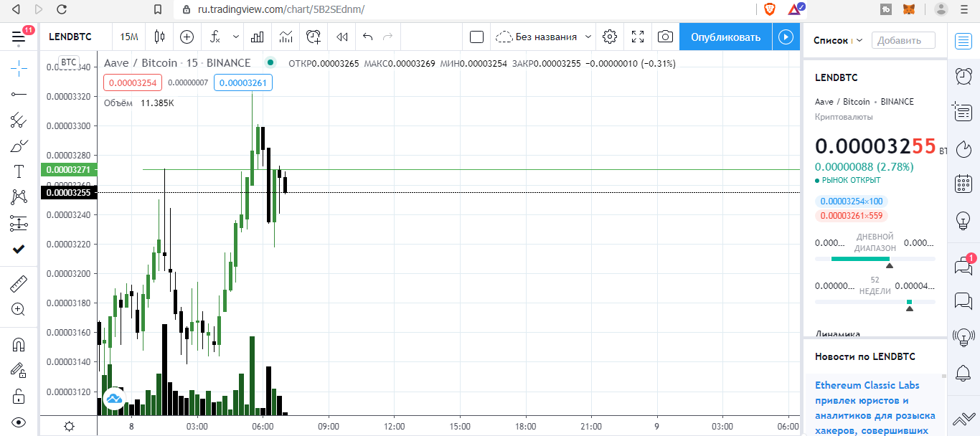Select the checkmark icons tool
The image size is (980, 436).
[19, 249]
